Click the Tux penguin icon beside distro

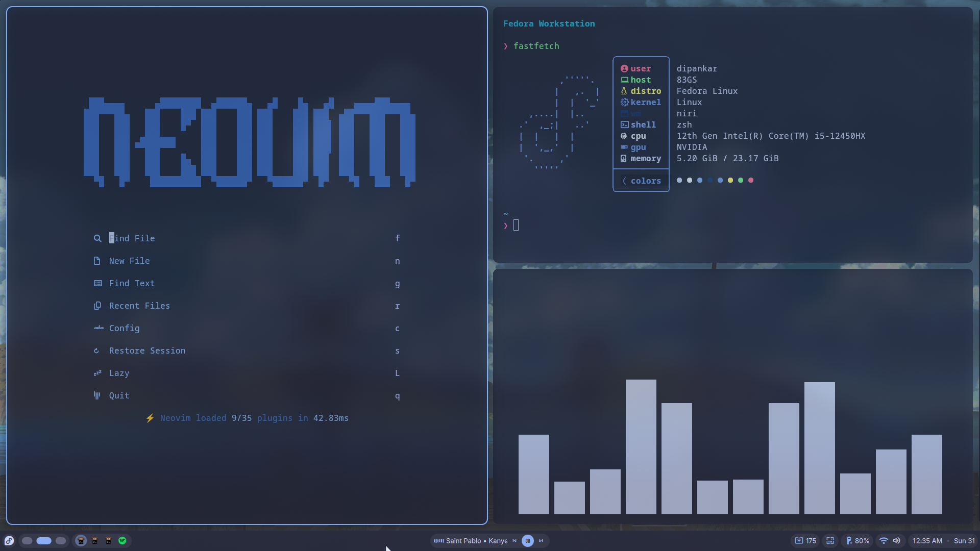point(624,91)
